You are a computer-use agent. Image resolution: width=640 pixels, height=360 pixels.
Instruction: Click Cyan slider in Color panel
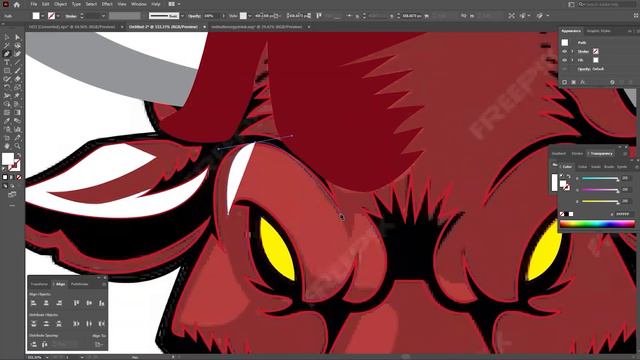pos(600,178)
